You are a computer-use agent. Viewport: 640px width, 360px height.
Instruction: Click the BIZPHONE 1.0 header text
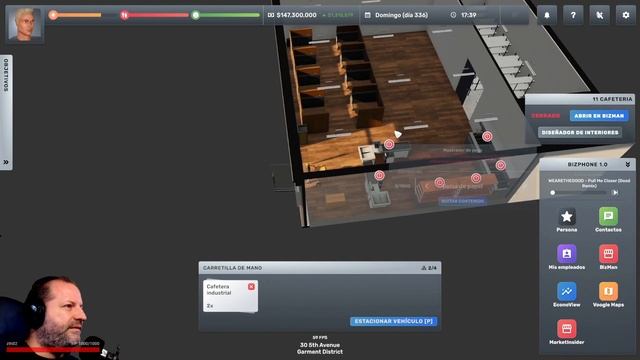tap(587, 164)
